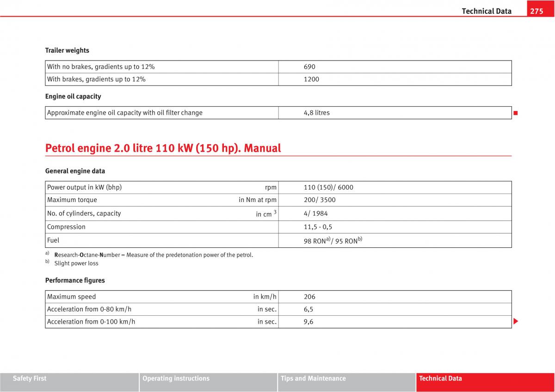Click the 98 RON / 95 RON value
The image size is (555, 392).
click(333, 240)
